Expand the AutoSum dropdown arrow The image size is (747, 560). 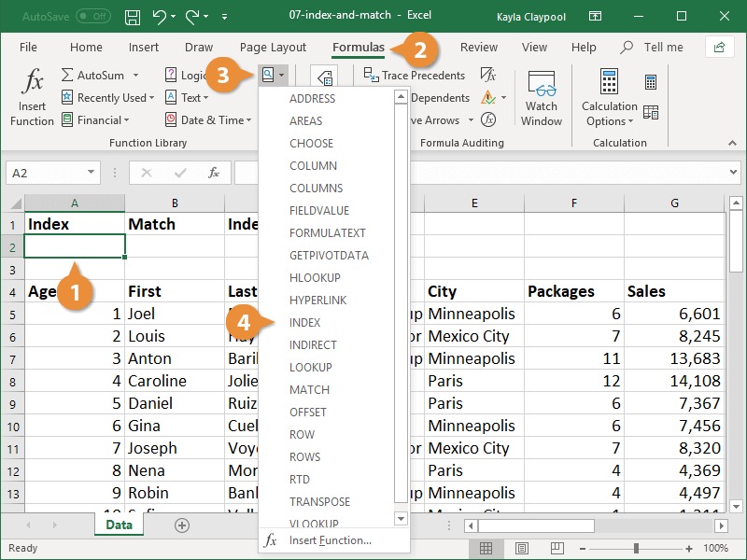135,75
